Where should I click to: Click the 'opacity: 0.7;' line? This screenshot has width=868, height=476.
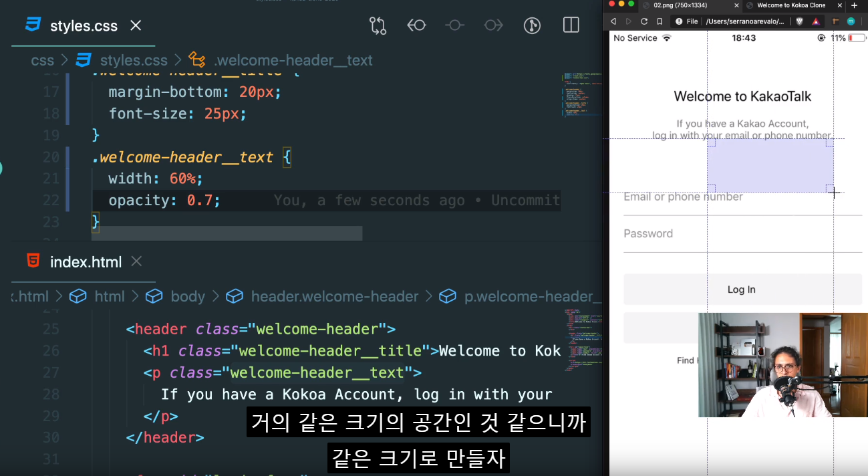point(164,201)
